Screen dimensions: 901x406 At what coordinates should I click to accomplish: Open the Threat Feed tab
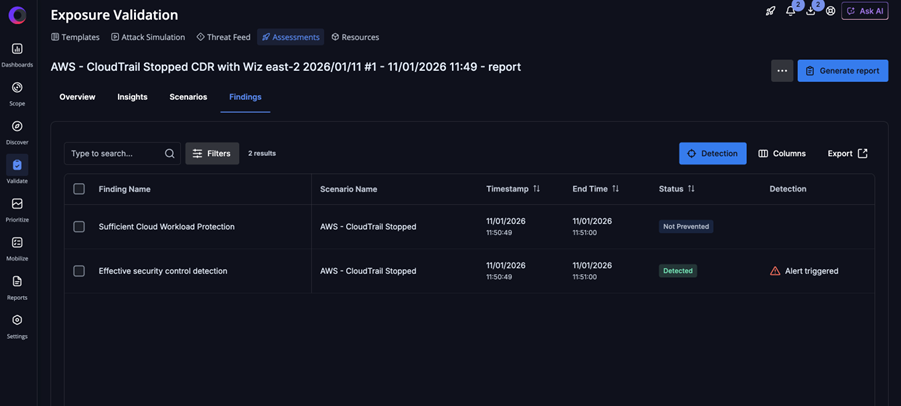click(x=223, y=37)
